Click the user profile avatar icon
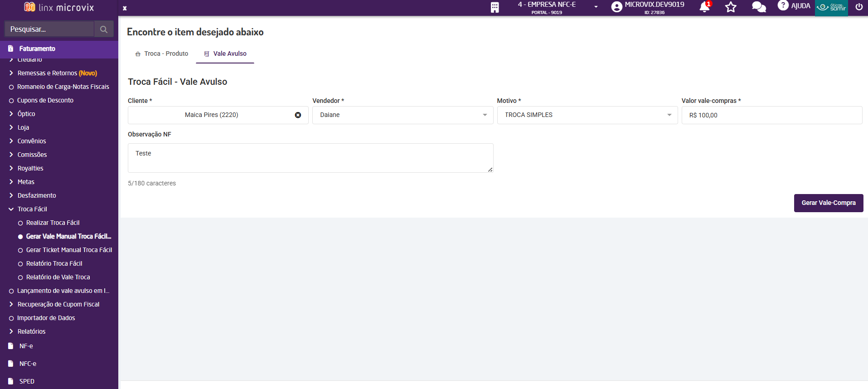This screenshot has width=868, height=389. point(616,7)
